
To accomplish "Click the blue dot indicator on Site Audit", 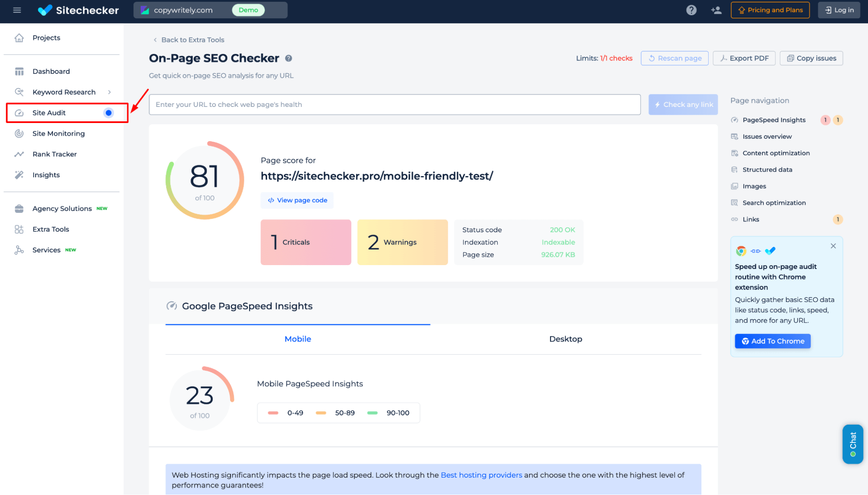I will coord(109,113).
